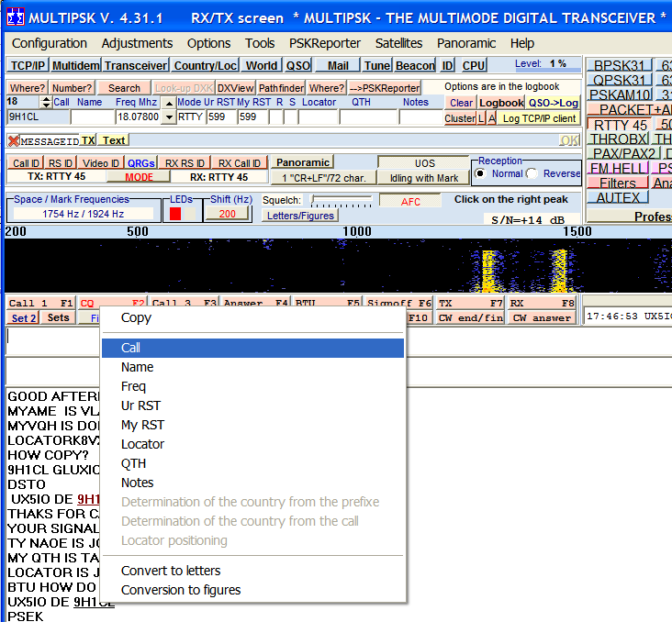672x622 pixels.
Task: Open the Mail toolbar button
Action: 338,65
